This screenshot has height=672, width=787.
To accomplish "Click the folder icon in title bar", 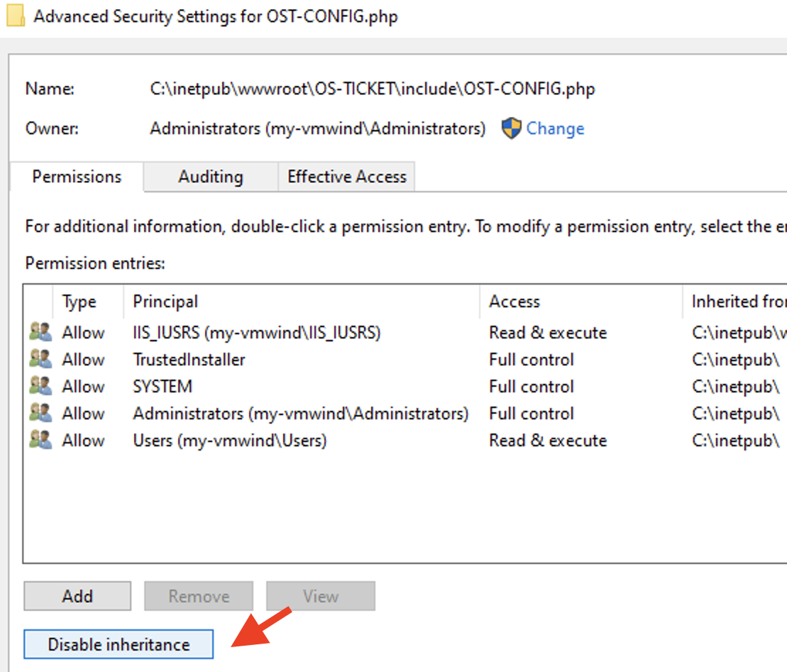I will point(16,16).
